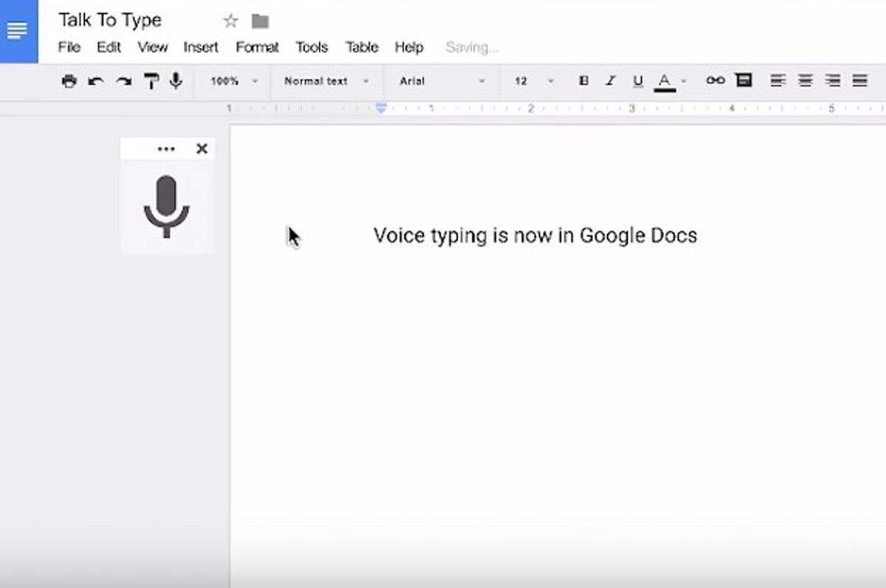Open the Arial font dropdown
886x588 pixels.
(x=442, y=81)
